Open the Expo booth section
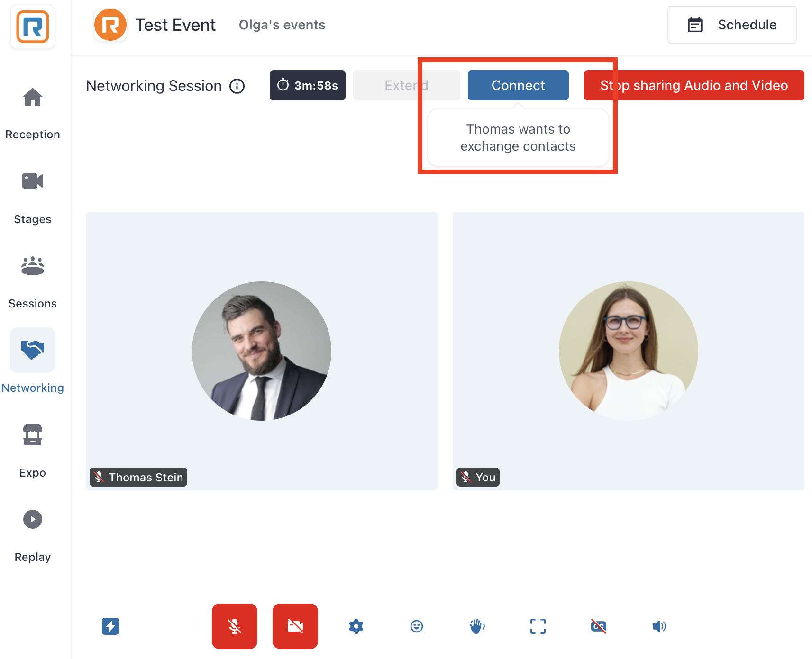812x659 pixels. tap(33, 452)
